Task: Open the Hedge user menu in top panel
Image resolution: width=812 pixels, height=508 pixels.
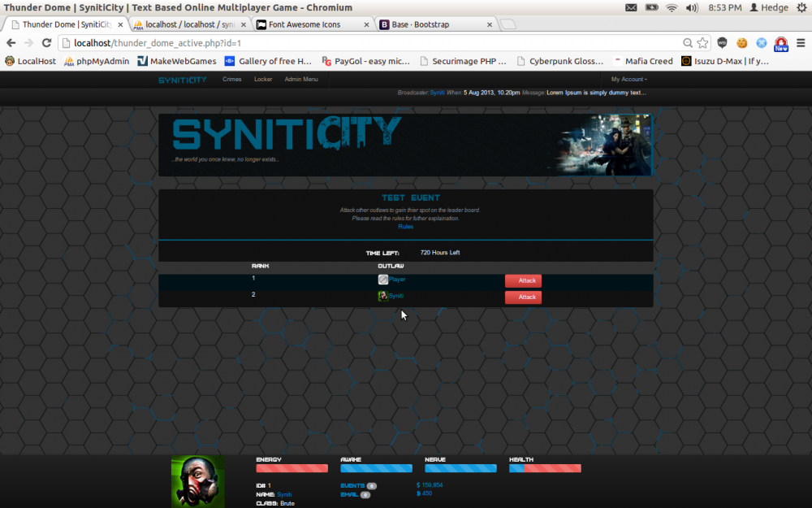Action: [x=769, y=7]
